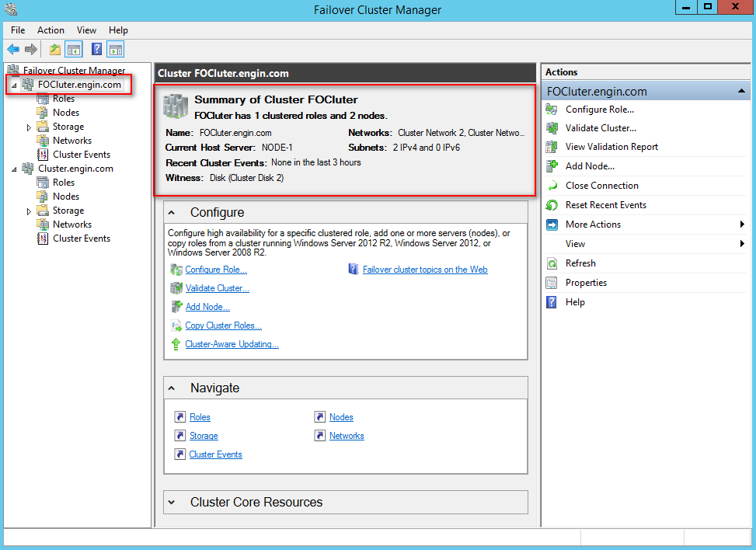Open the Action menu
This screenshot has height=550, width=756.
[x=51, y=30]
